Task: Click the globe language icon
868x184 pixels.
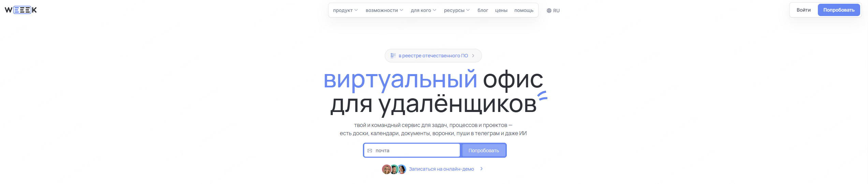Action: (549, 11)
